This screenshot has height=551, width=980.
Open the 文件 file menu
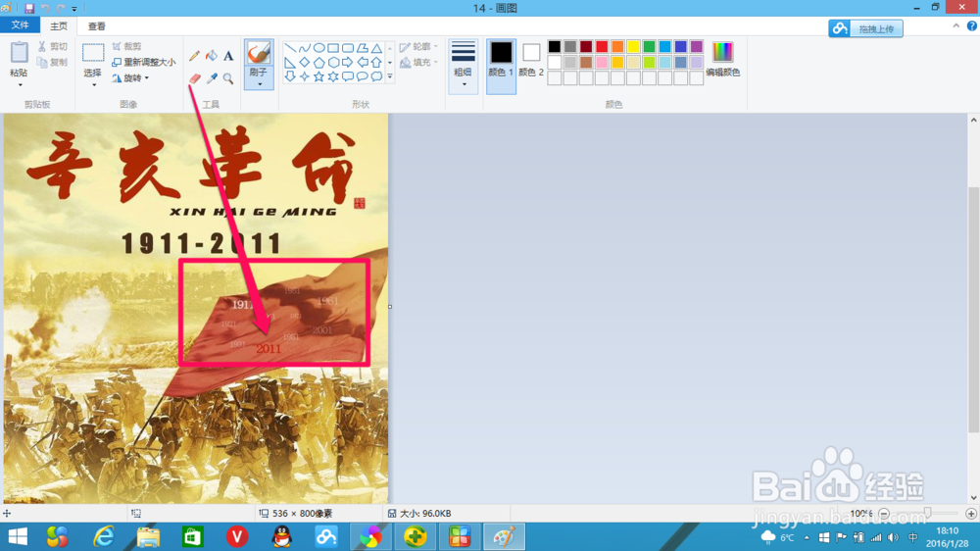[20, 25]
